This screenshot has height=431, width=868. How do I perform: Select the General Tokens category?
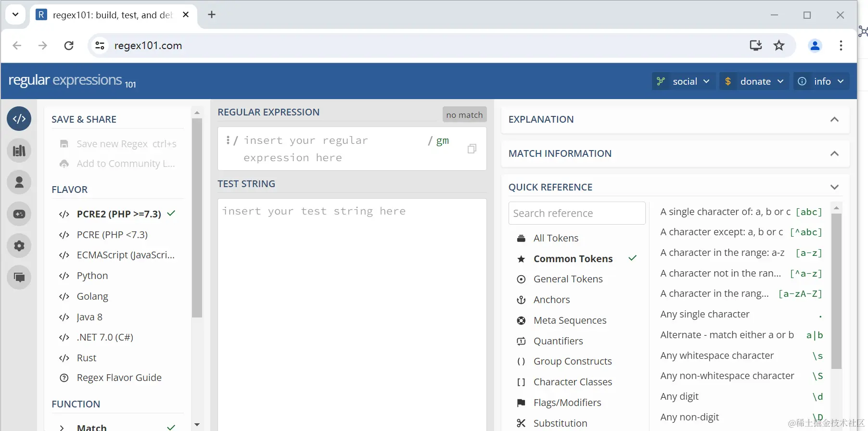coord(577,279)
